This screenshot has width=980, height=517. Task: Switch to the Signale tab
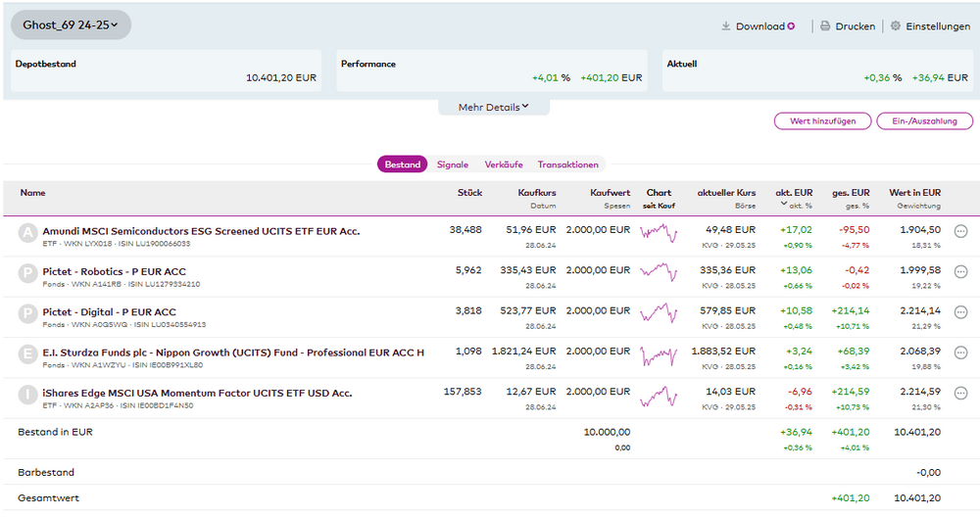[452, 164]
